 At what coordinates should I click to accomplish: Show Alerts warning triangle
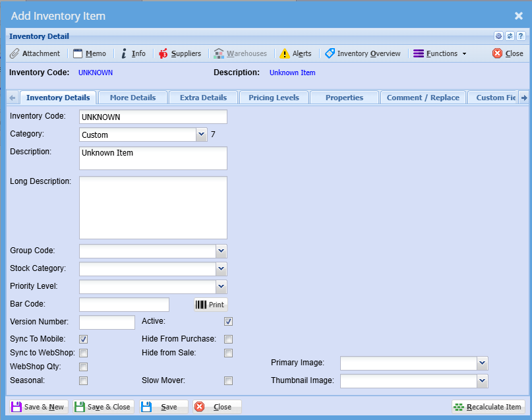click(284, 53)
